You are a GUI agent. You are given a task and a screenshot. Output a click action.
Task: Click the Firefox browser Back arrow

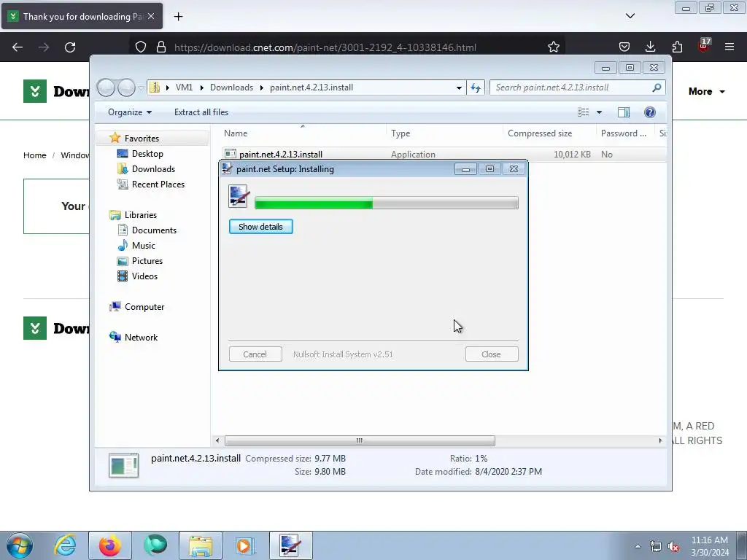coord(18,47)
